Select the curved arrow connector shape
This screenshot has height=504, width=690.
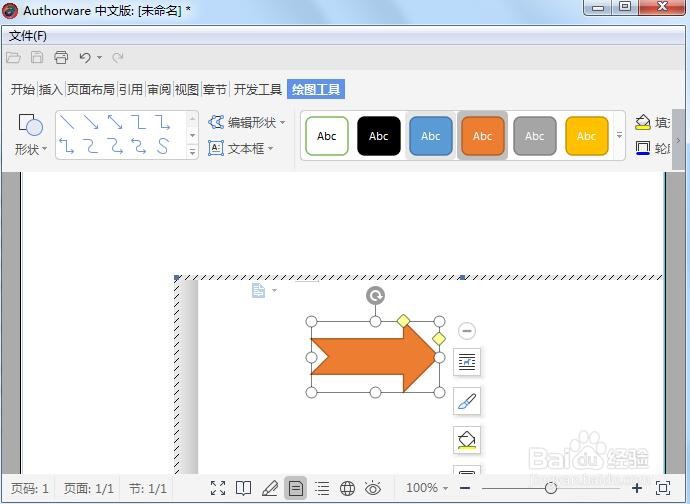coord(115,146)
